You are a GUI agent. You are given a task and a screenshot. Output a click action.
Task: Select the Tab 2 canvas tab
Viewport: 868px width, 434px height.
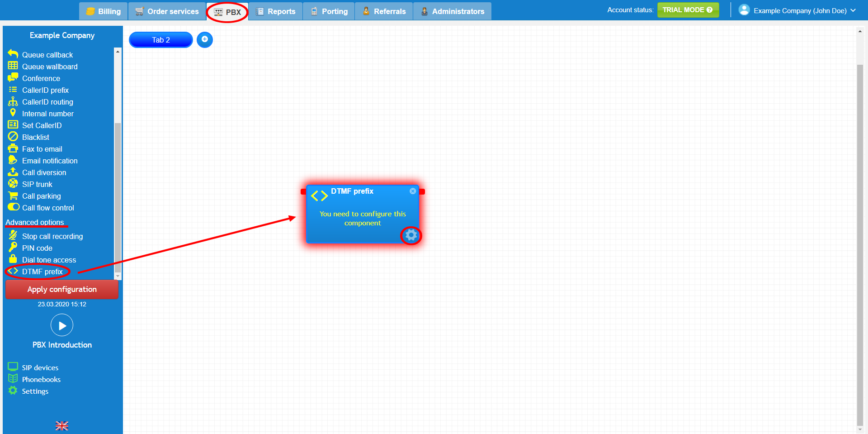[161, 40]
